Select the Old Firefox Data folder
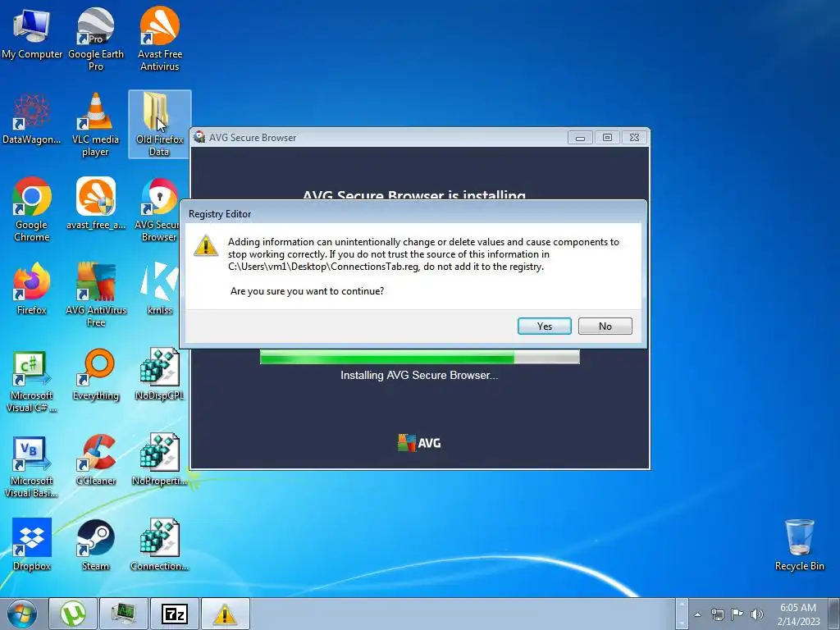840x630 pixels. pyautogui.click(x=160, y=125)
